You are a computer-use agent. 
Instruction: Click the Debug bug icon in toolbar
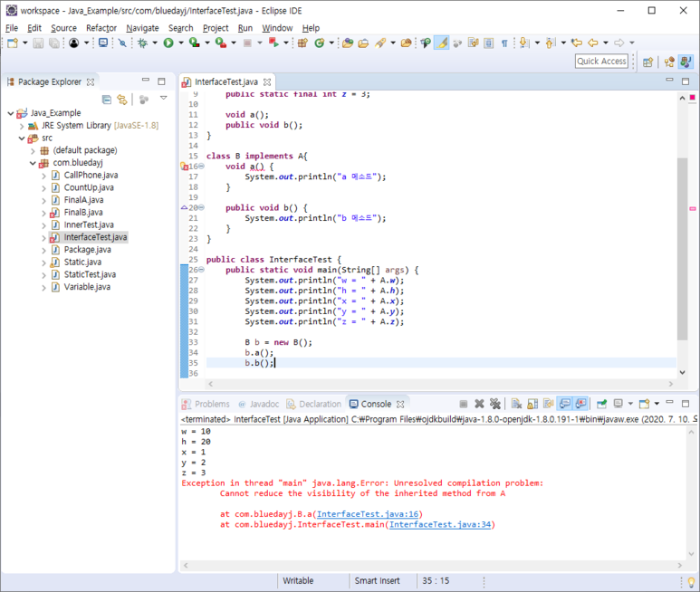click(x=142, y=43)
